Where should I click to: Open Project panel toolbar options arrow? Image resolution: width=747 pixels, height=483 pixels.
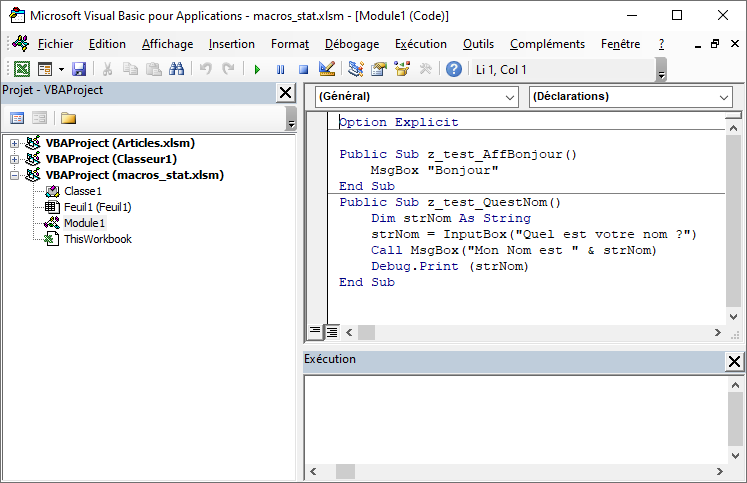[x=291, y=119]
